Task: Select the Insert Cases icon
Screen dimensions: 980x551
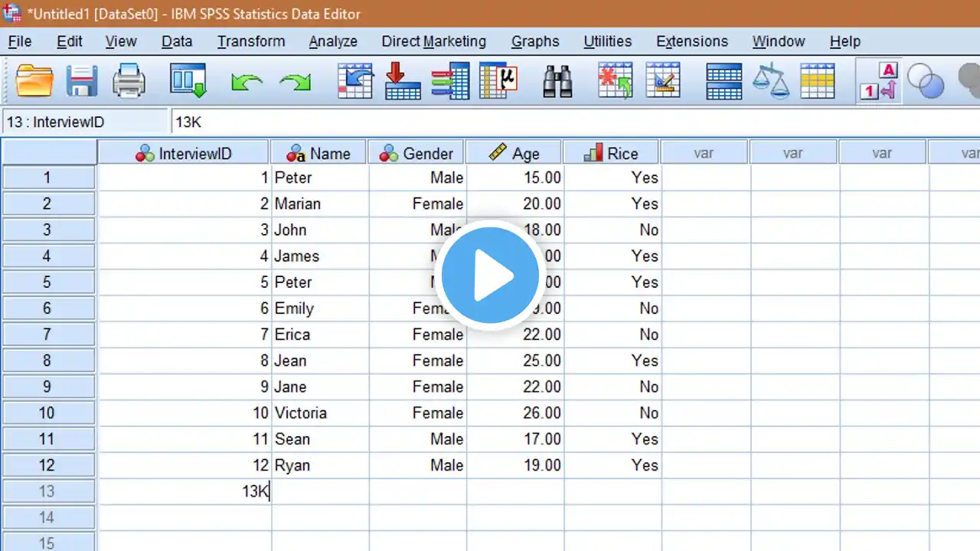Action: [x=616, y=80]
